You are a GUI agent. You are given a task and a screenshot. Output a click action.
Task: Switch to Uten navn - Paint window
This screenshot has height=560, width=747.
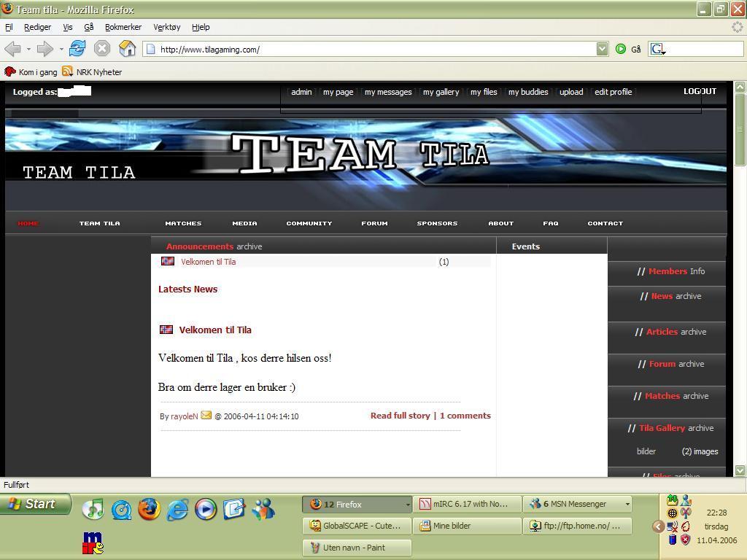[356, 548]
